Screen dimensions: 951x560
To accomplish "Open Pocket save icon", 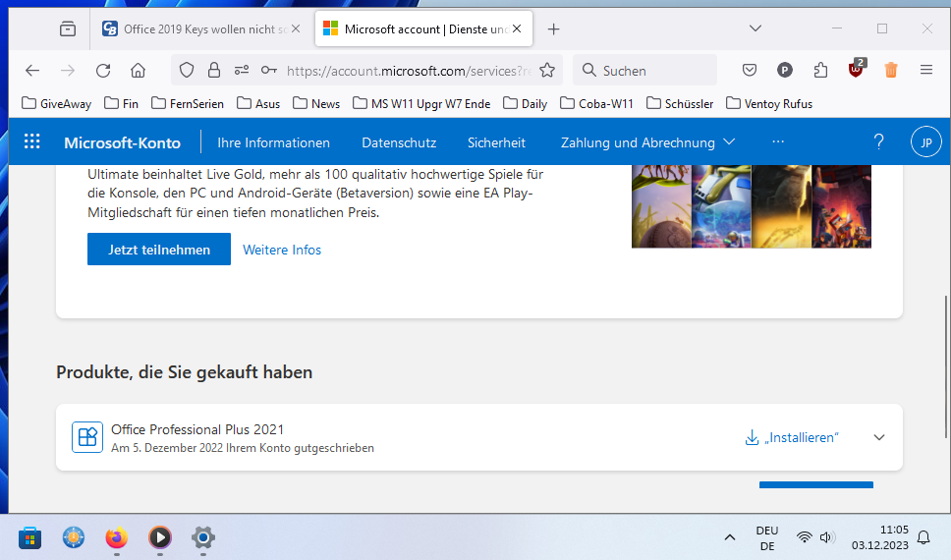I will click(x=750, y=71).
